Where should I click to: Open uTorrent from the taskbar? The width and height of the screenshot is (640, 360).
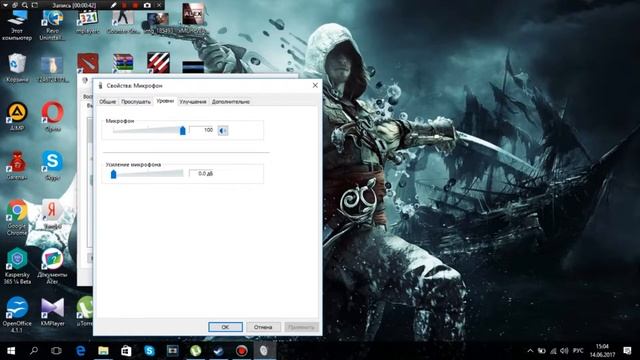(x=196, y=351)
